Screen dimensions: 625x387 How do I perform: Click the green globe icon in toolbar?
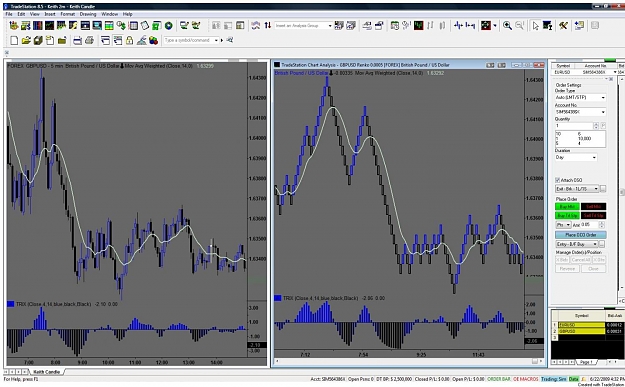pos(169,26)
